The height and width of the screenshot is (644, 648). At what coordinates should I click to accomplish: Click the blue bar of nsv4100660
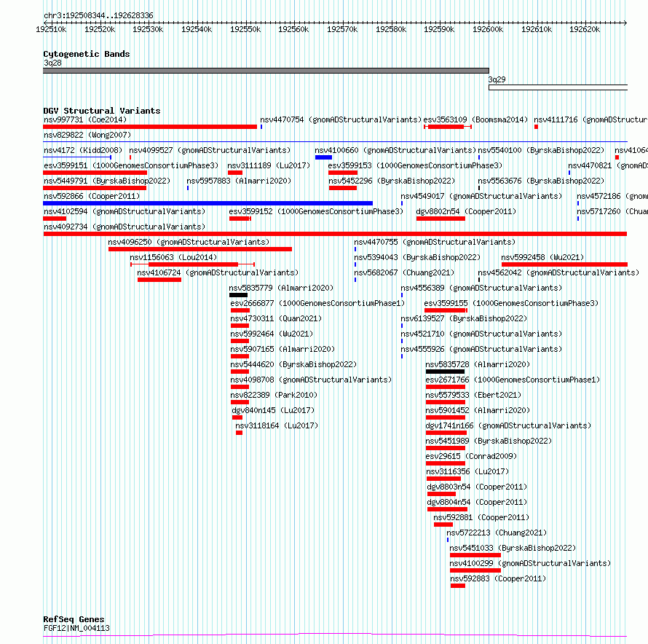(x=323, y=157)
